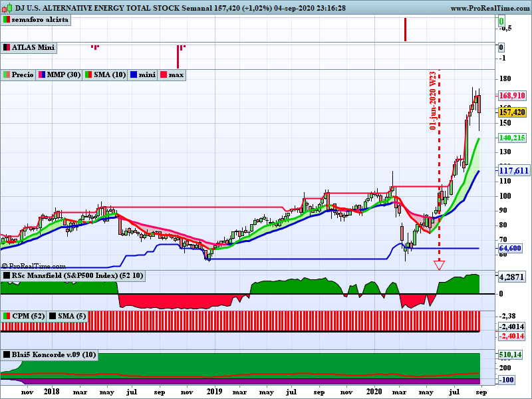Click the 01-jun-2020 W23 vertical date marker

pyautogui.click(x=433, y=100)
